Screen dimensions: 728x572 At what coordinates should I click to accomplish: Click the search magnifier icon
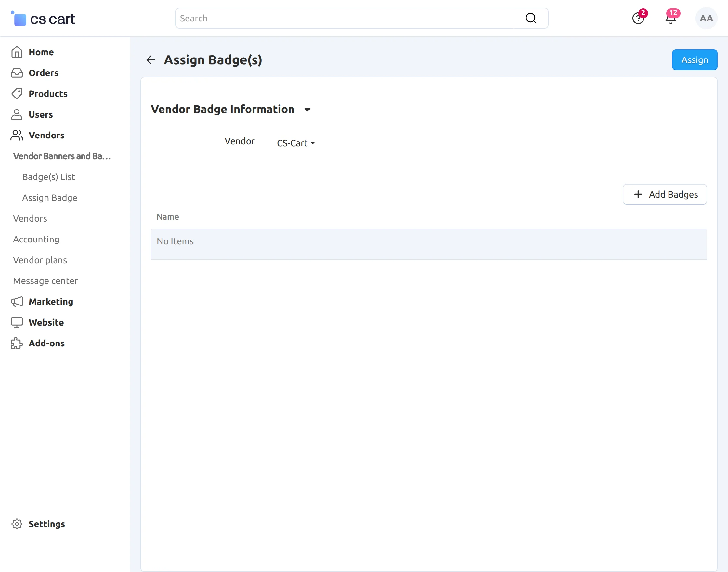coord(531,19)
